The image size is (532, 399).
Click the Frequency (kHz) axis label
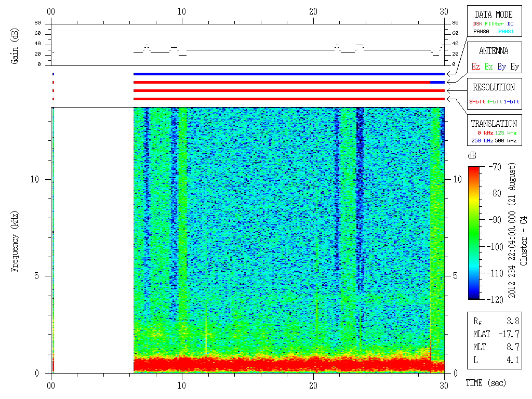point(14,242)
